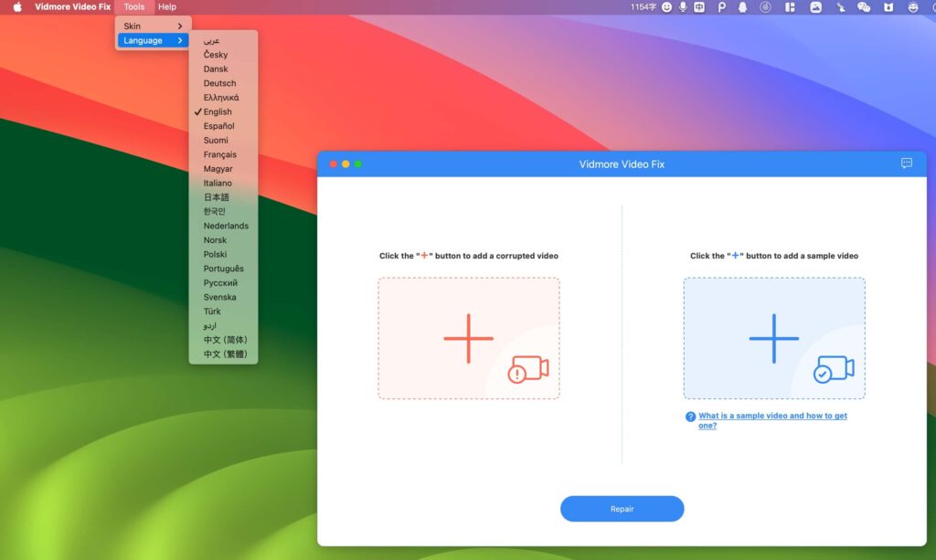Switch language to 中文（简体）
Image resolution: width=936 pixels, height=560 pixels.
(223, 339)
